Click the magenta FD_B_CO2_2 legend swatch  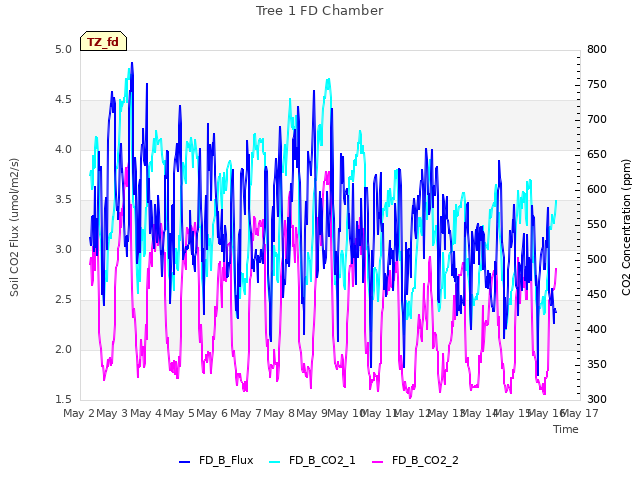(378, 461)
